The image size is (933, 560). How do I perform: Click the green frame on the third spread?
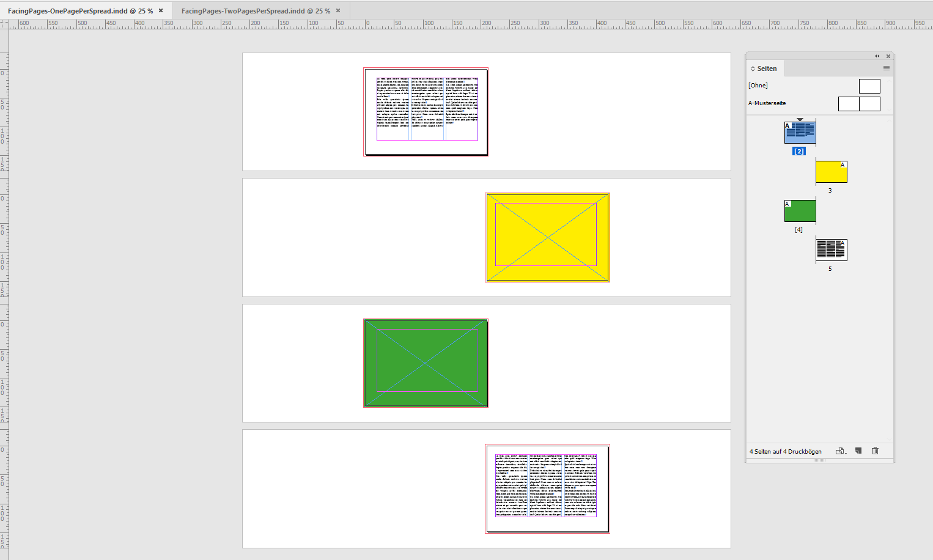tap(426, 363)
